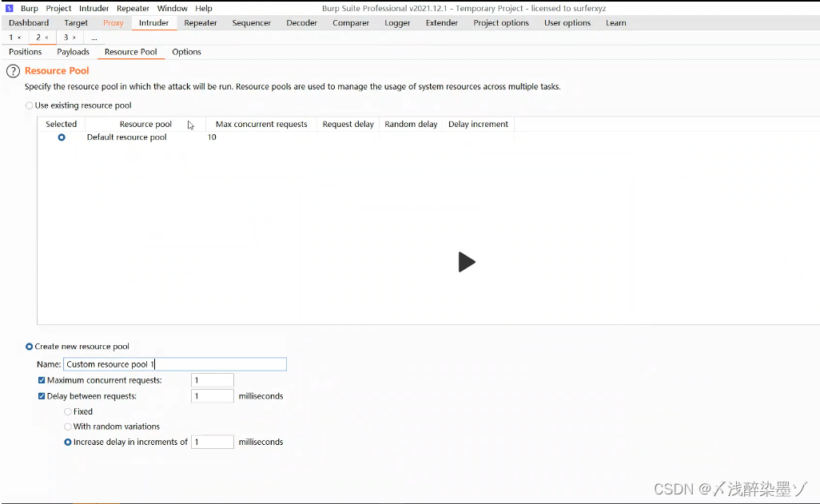Choose Increase delay in increments radio
820x504 pixels.
(x=67, y=442)
